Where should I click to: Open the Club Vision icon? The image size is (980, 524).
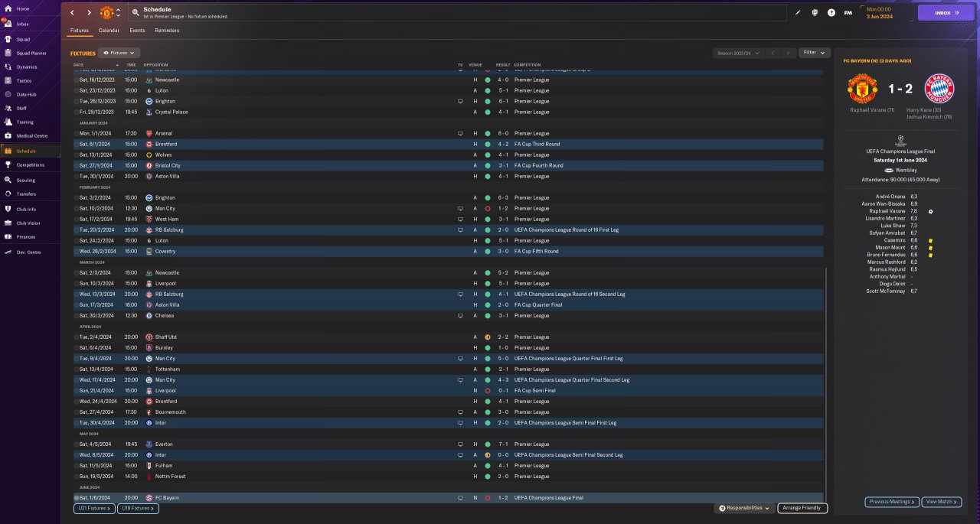click(8, 223)
